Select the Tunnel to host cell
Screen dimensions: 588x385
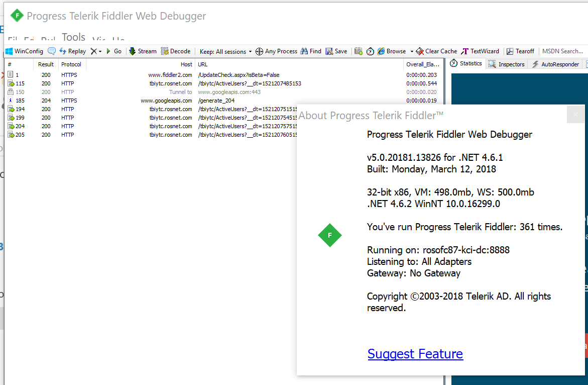pyautogui.click(x=180, y=92)
